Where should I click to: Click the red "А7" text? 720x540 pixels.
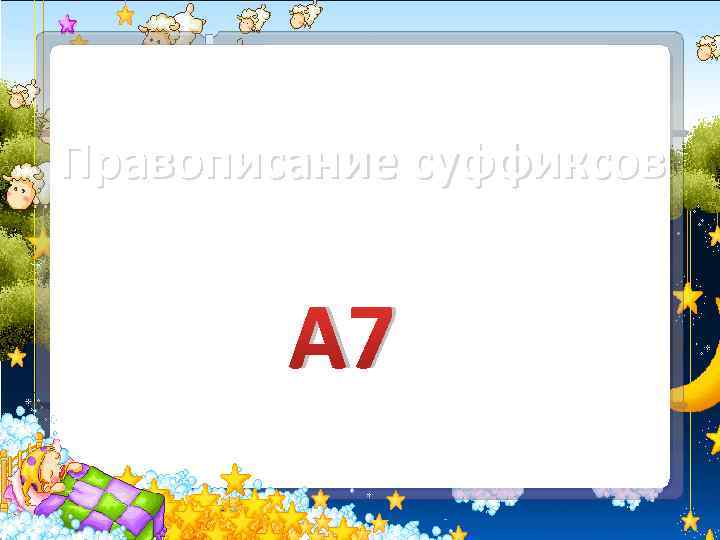tap(342, 338)
